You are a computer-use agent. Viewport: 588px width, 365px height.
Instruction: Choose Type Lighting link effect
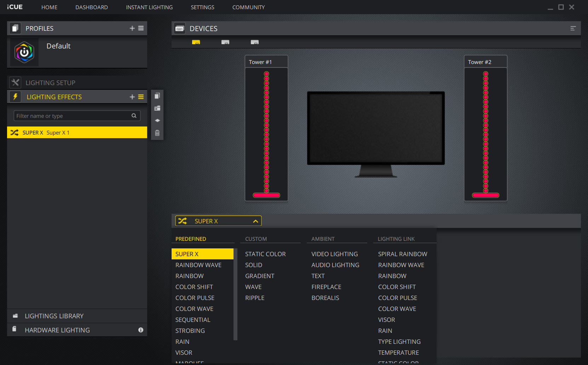coord(399,342)
